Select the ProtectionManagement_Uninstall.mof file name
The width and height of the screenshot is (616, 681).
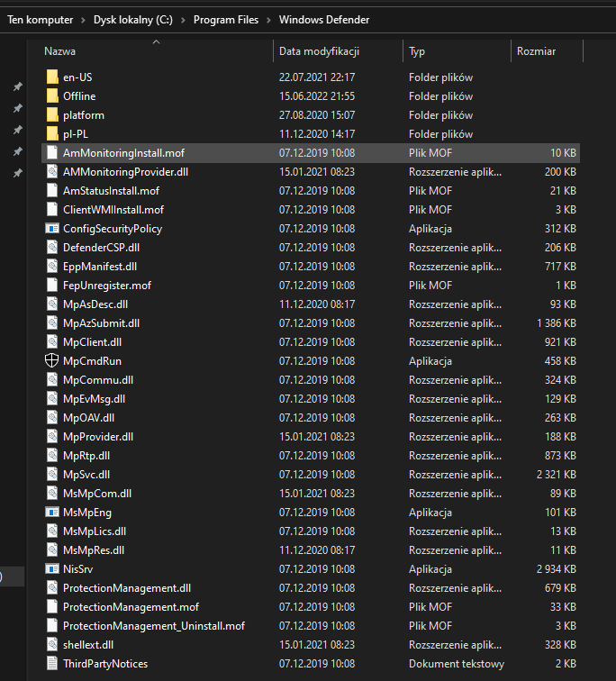154,626
